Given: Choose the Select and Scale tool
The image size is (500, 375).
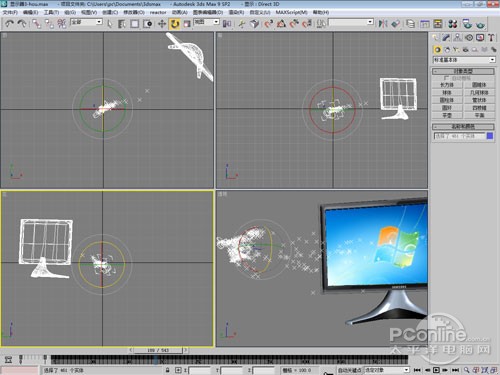Looking at the screenshot, I should [x=187, y=24].
